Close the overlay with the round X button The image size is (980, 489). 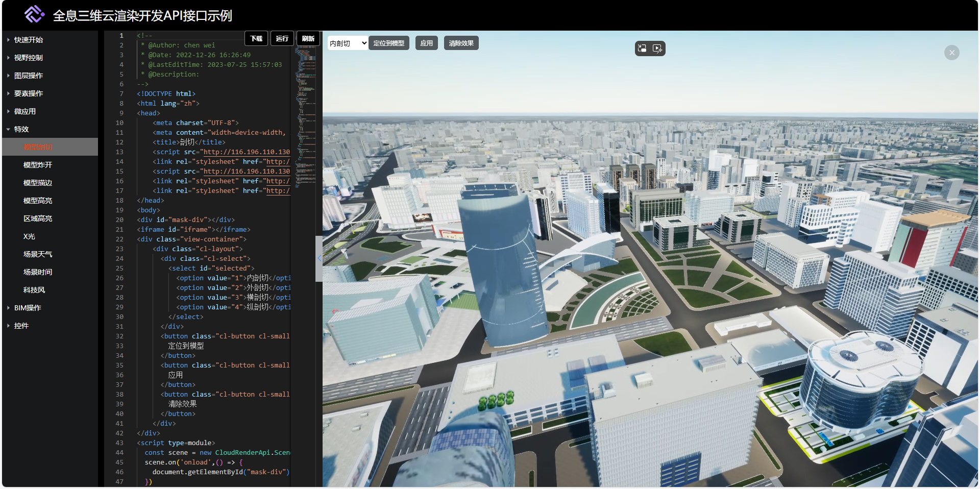(951, 53)
